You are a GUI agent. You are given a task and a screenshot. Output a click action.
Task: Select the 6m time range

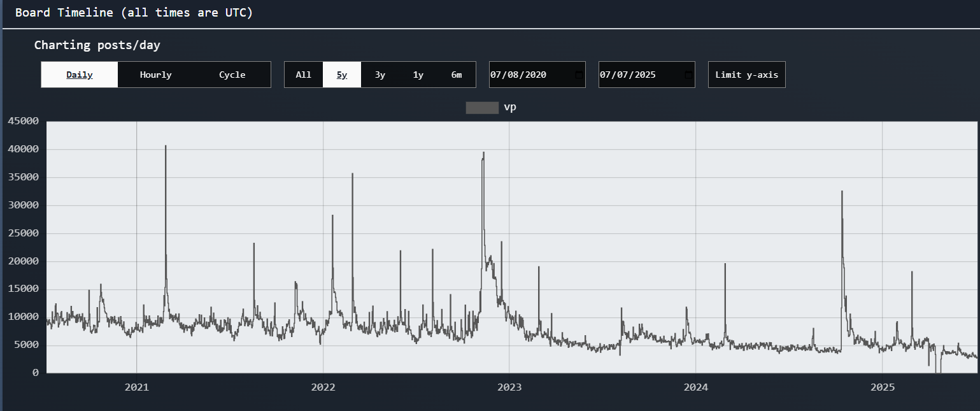click(x=457, y=75)
